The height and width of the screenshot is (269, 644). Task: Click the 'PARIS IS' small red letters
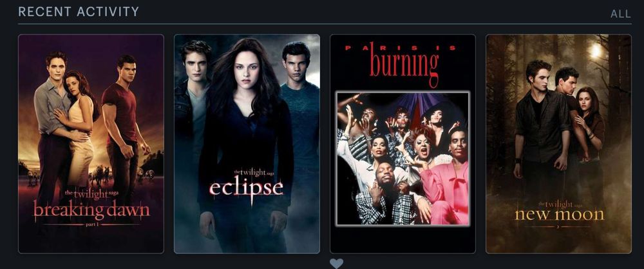point(401,48)
